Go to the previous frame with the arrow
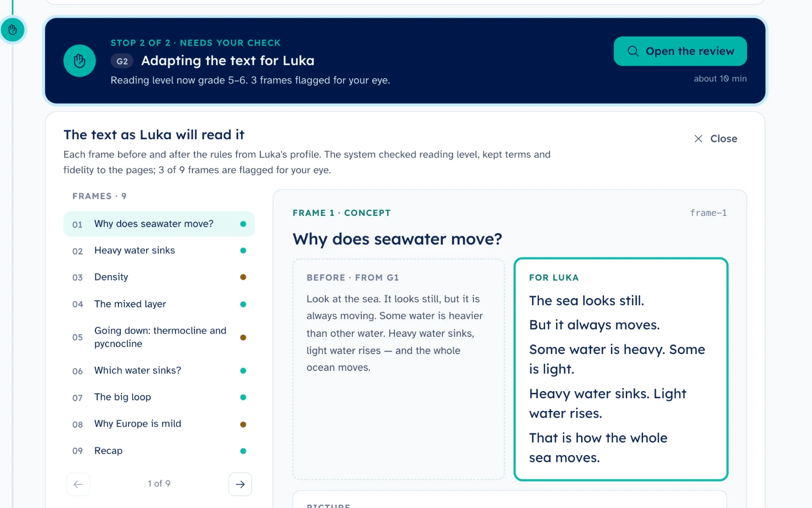Image resolution: width=812 pixels, height=508 pixels. [78, 484]
